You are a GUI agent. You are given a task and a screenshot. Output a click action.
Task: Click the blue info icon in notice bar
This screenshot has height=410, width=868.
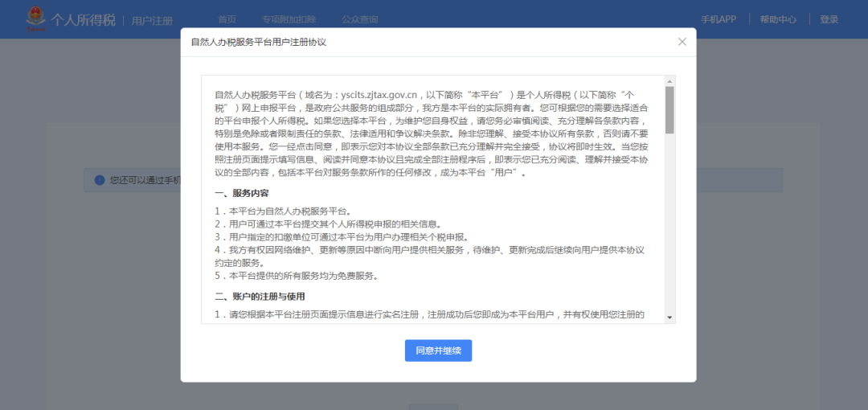click(x=100, y=179)
